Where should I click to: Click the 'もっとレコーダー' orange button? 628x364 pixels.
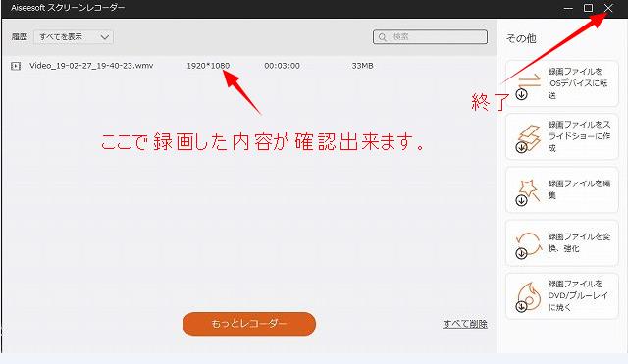[x=249, y=324]
